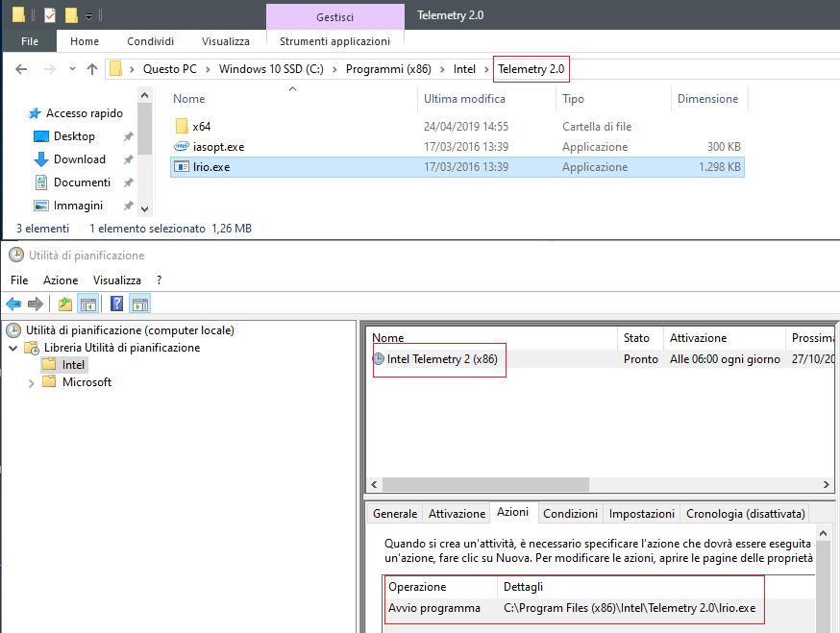
Task: Open the recent locations dropdown chevron
Action: click(72, 69)
